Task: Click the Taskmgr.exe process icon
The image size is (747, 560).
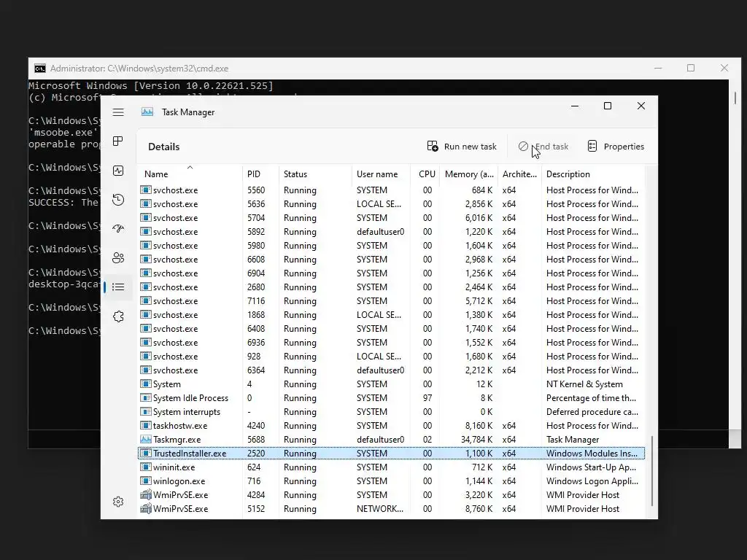Action: (146, 440)
